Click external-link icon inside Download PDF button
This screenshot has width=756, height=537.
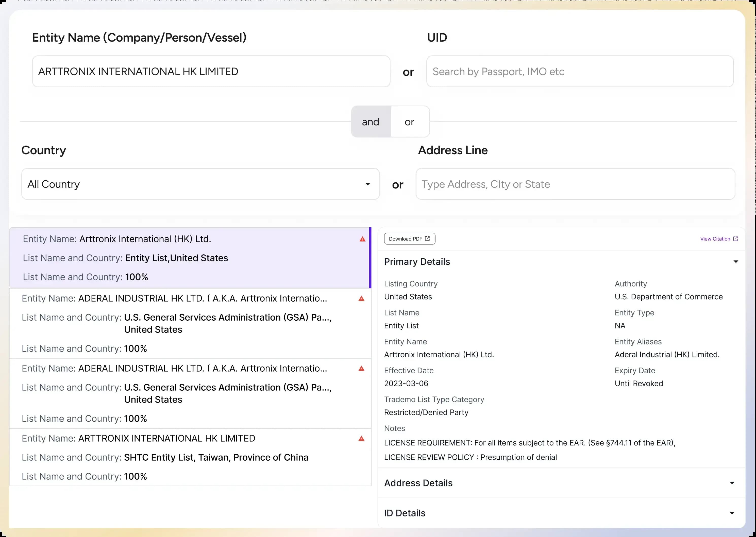point(427,239)
